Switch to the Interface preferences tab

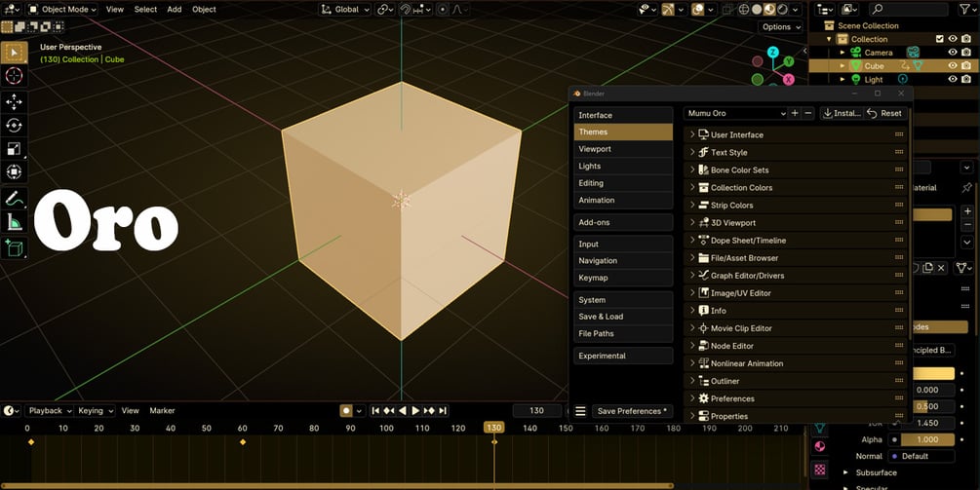click(x=623, y=115)
